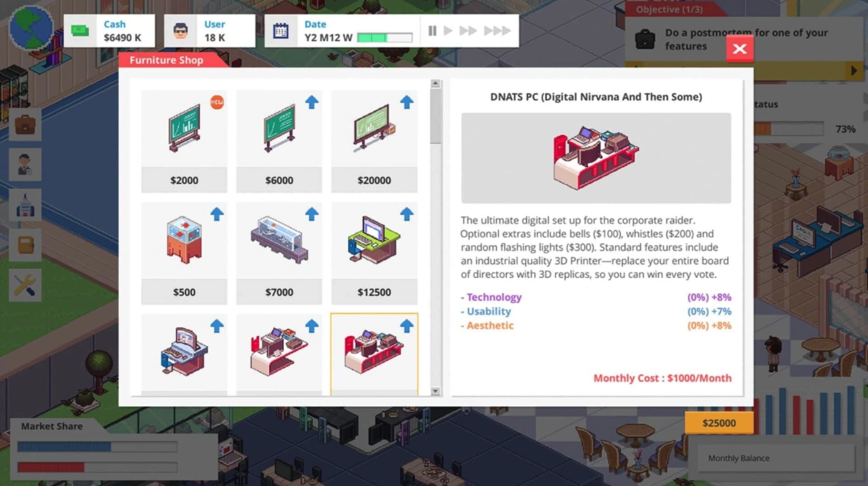Click the cash money icon near $6490 K
Viewport: 868px width, 486px height.
(80, 31)
